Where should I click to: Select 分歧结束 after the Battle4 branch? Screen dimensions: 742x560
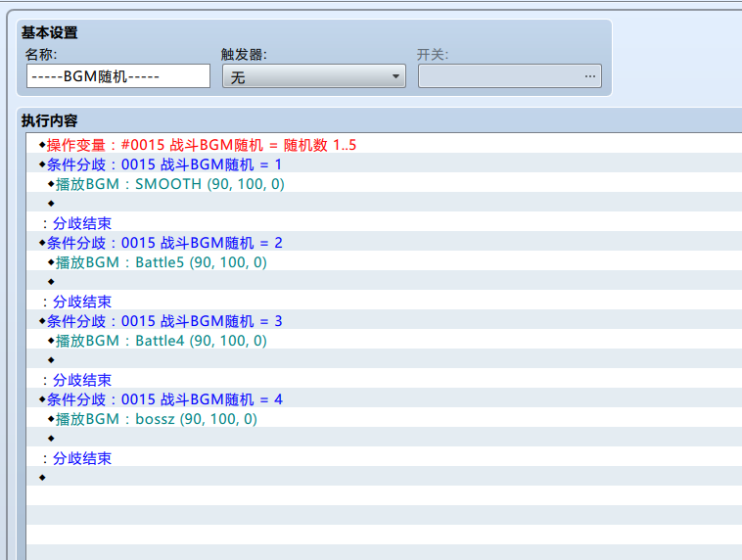click(x=385, y=380)
